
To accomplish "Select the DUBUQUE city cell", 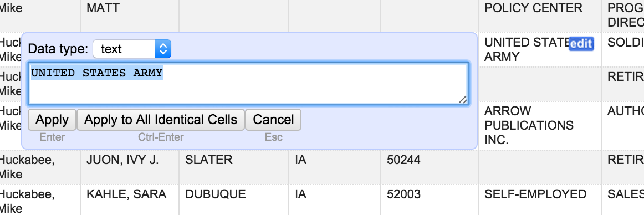I will [x=234, y=200].
